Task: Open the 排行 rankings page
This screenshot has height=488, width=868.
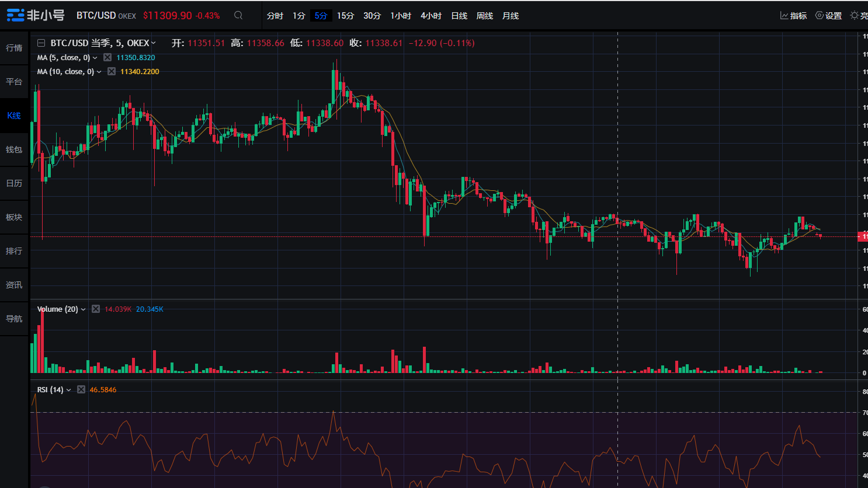Action: (14, 251)
